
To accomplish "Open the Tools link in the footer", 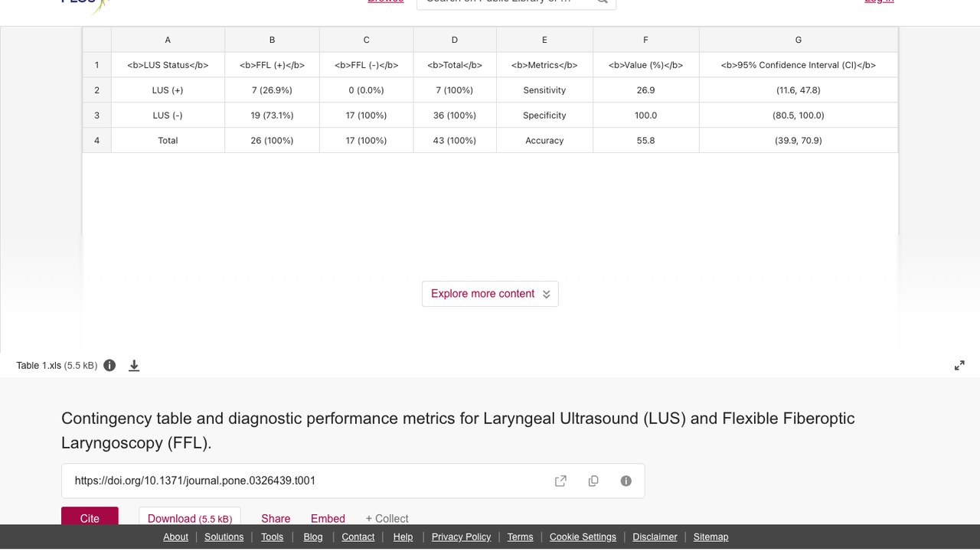I will point(272,537).
